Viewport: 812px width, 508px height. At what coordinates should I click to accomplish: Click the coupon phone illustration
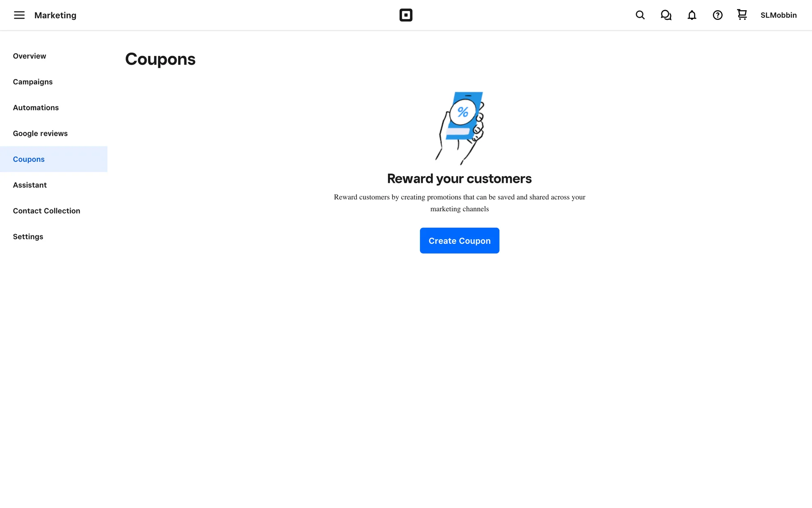click(x=460, y=128)
